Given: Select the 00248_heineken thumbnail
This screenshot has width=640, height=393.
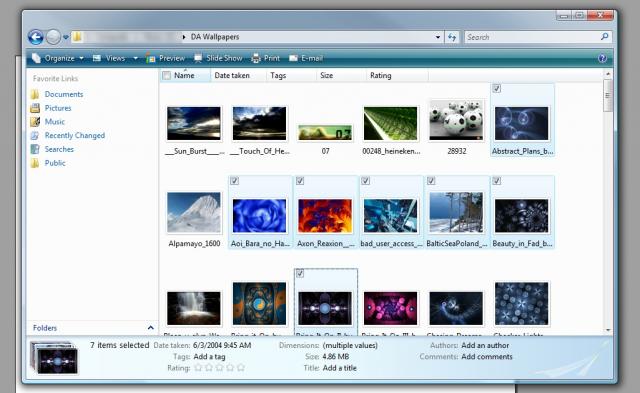Looking at the screenshot, I should (x=391, y=124).
